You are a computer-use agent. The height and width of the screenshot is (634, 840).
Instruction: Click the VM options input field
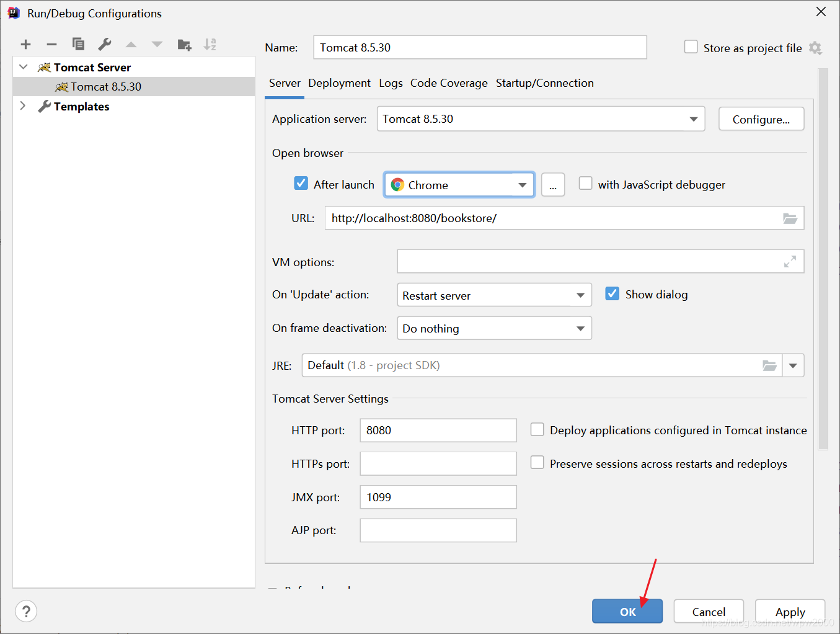click(x=600, y=262)
